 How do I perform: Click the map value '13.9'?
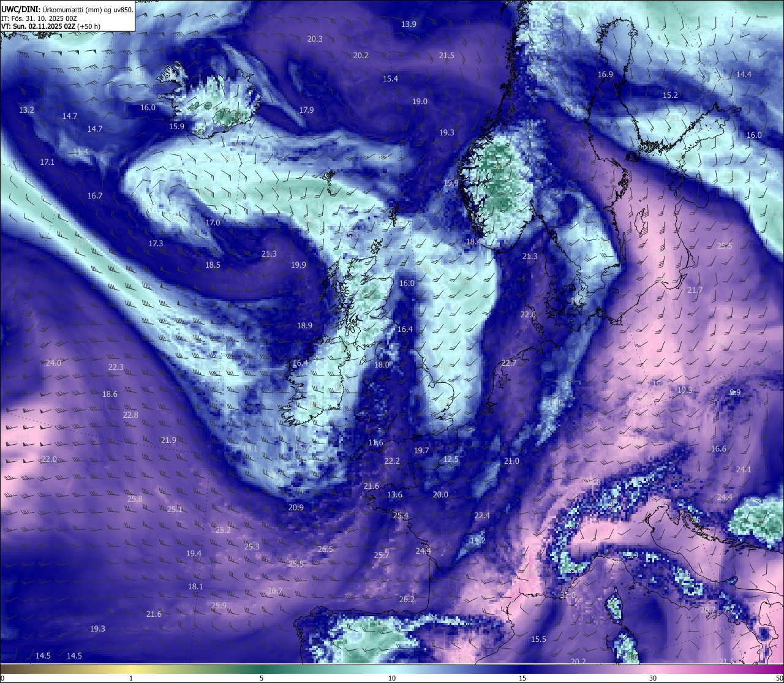(x=409, y=24)
